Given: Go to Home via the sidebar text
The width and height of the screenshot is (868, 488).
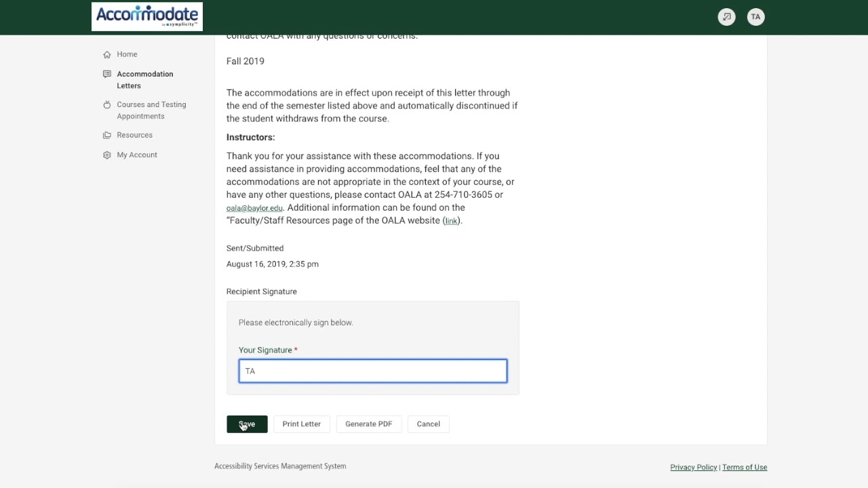Looking at the screenshot, I should 127,54.
